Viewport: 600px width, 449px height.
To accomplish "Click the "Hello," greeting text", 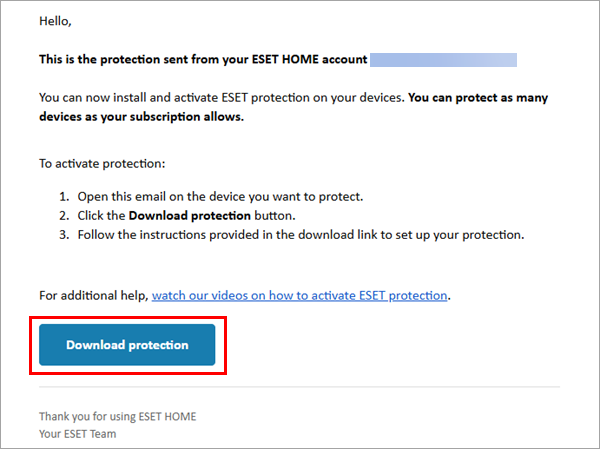I will coord(56,20).
